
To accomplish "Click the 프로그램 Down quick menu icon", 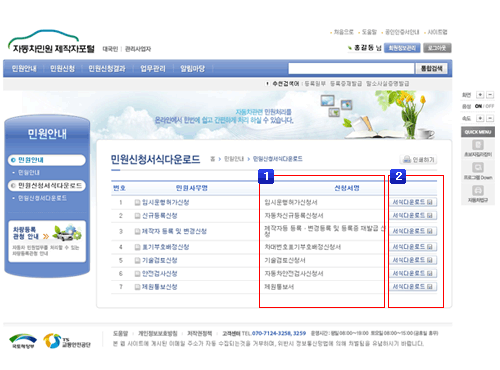I will 478,168.
